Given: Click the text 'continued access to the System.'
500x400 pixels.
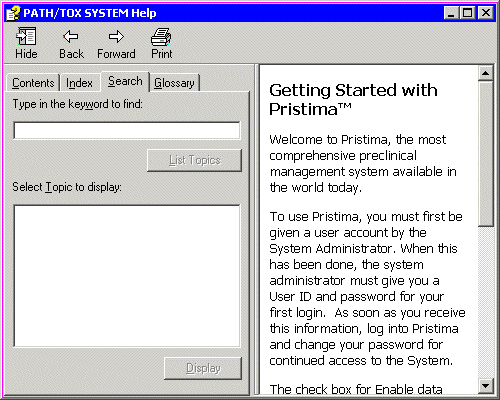Looking at the screenshot, I should coord(361,361).
